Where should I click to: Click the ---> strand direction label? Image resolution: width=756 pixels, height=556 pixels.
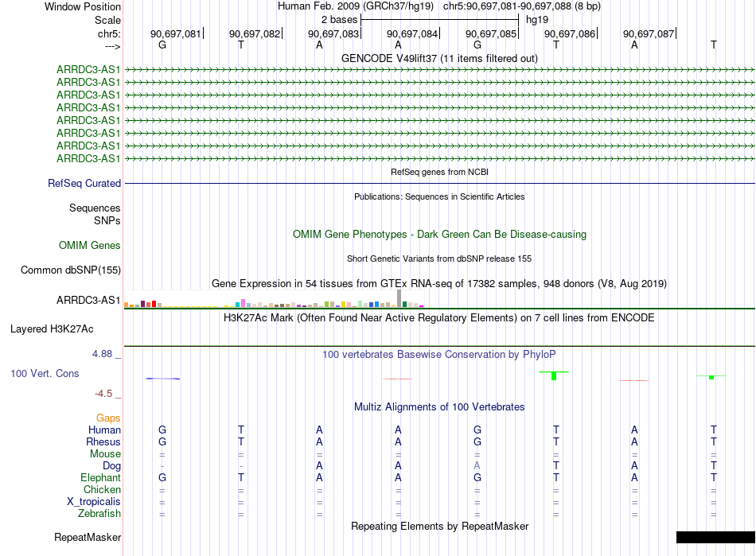point(113,46)
